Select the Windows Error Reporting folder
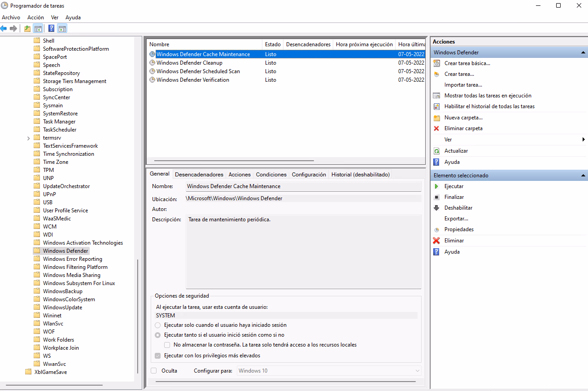Image resolution: width=588 pixels, height=391 pixels. [72, 259]
